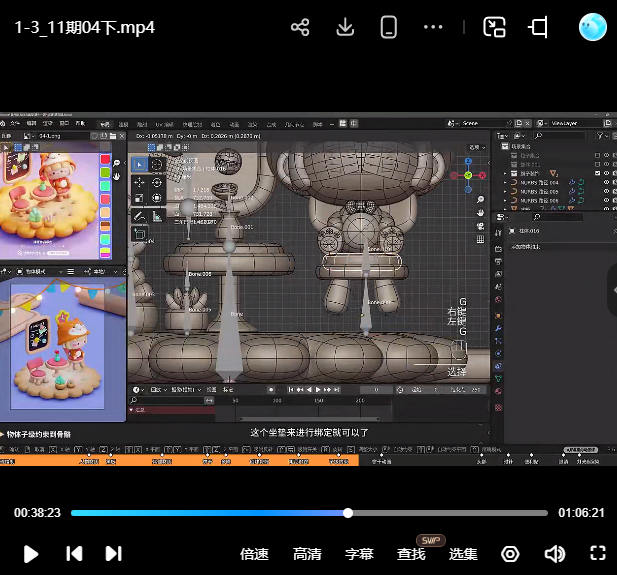617x575 pixels.
Task: Open the 高清 video quality menu
Action: pyautogui.click(x=307, y=554)
